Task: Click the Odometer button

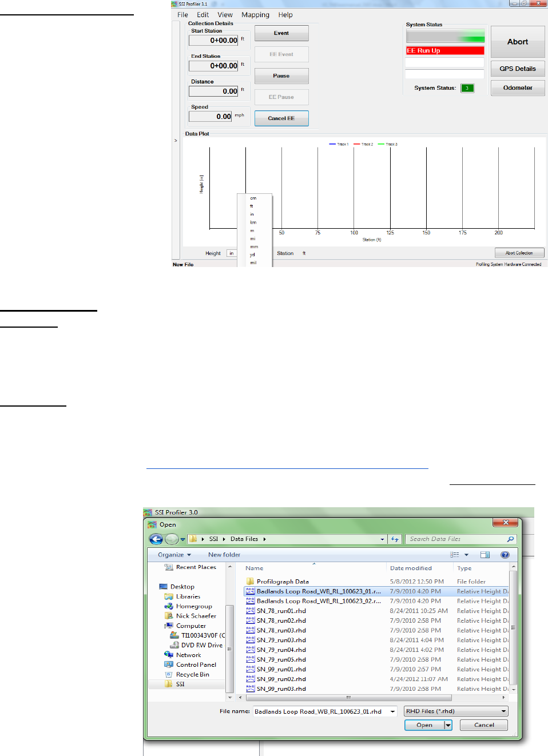Action: coord(518,88)
